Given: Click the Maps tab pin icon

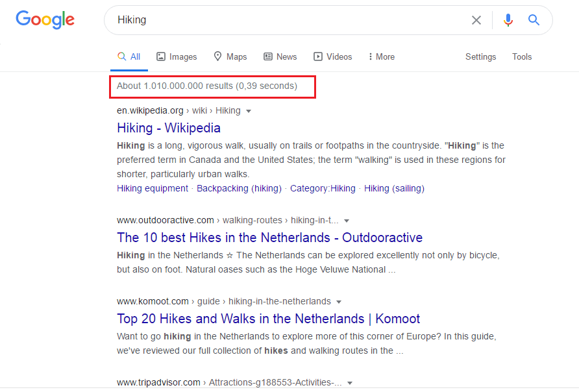Looking at the screenshot, I should pos(217,56).
